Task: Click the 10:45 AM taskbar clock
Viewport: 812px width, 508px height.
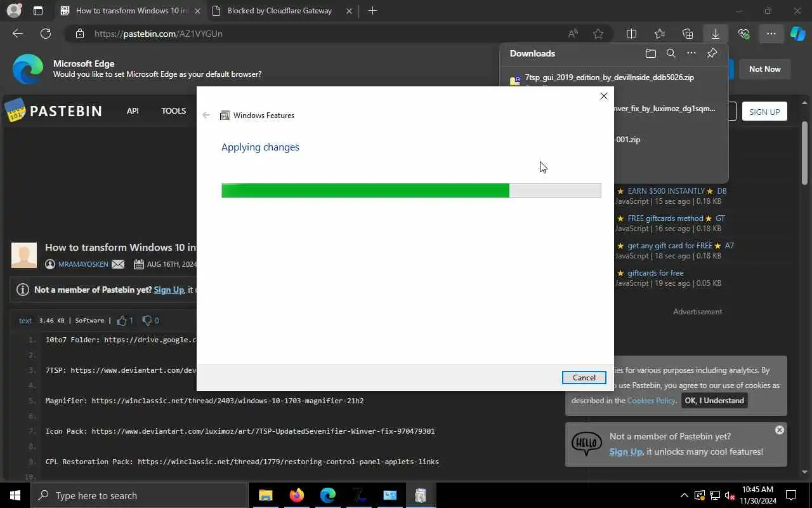Action: click(757, 495)
